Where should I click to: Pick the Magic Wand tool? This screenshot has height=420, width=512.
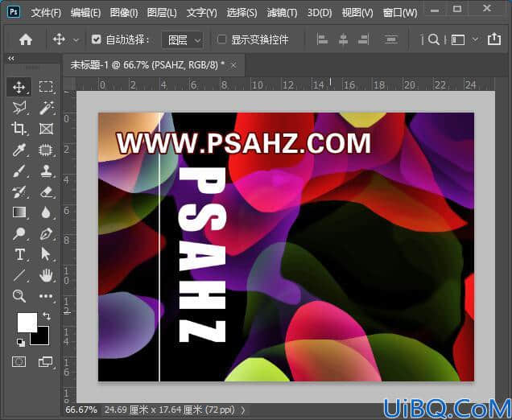(x=47, y=108)
